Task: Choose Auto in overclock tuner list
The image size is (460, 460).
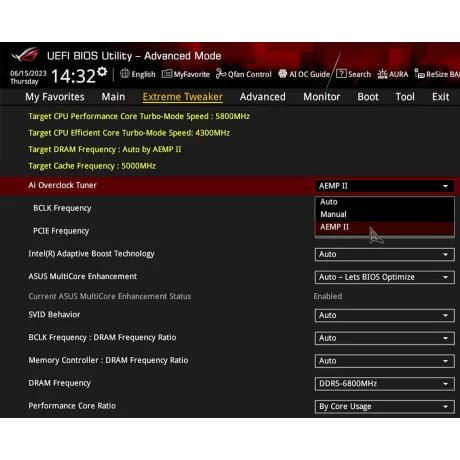Action: [x=385, y=202]
